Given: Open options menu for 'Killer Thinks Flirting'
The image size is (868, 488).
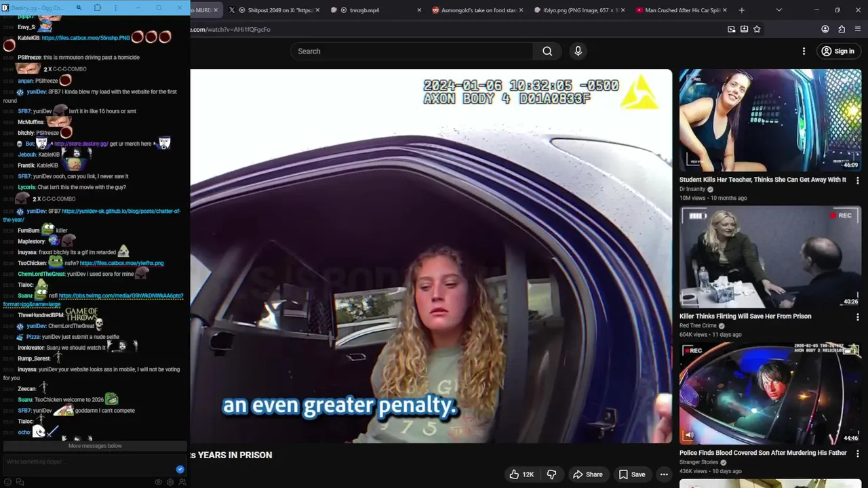Looking at the screenshot, I should [858, 317].
